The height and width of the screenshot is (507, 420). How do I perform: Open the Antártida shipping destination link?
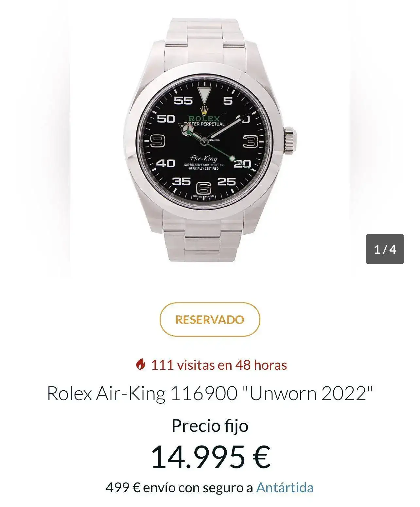(x=285, y=487)
